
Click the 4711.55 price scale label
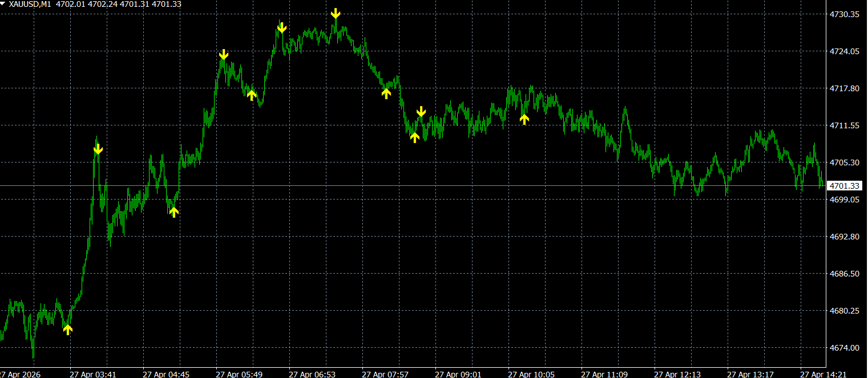click(x=844, y=125)
